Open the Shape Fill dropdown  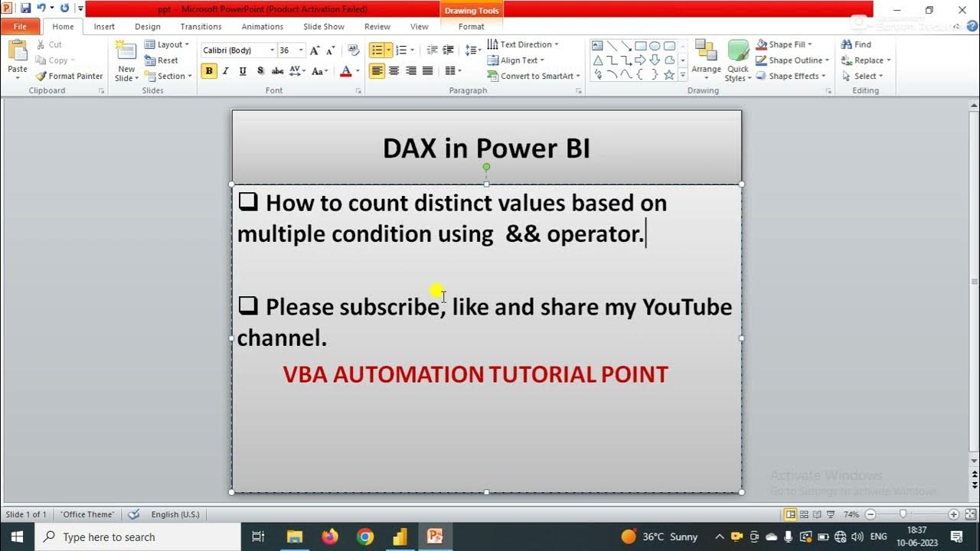[785, 44]
